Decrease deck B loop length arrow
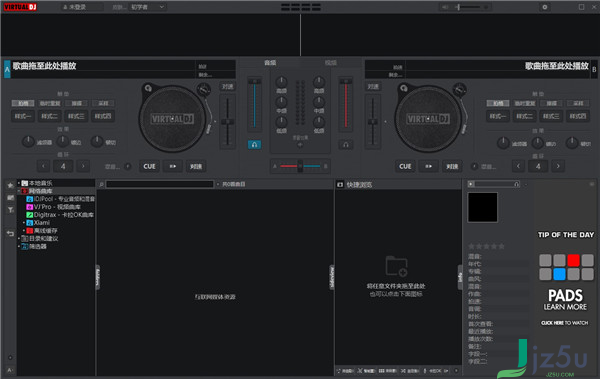This screenshot has height=379, width=600. pos(518,166)
